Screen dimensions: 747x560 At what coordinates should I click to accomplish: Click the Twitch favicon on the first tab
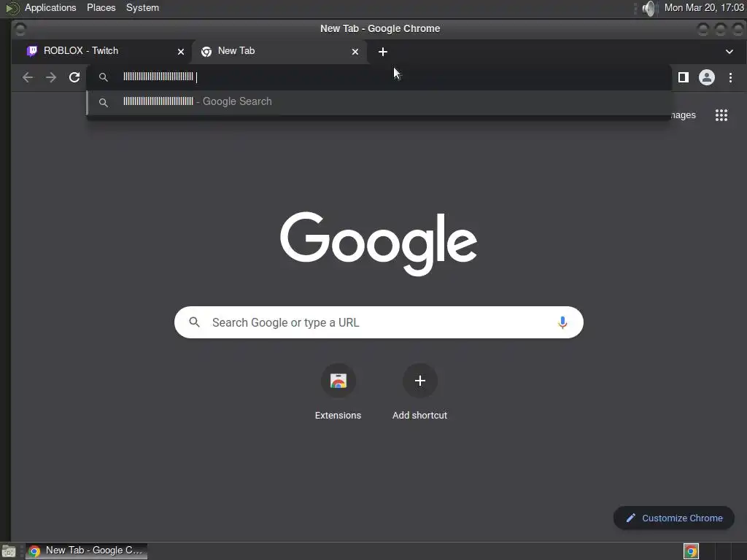(31, 51)
